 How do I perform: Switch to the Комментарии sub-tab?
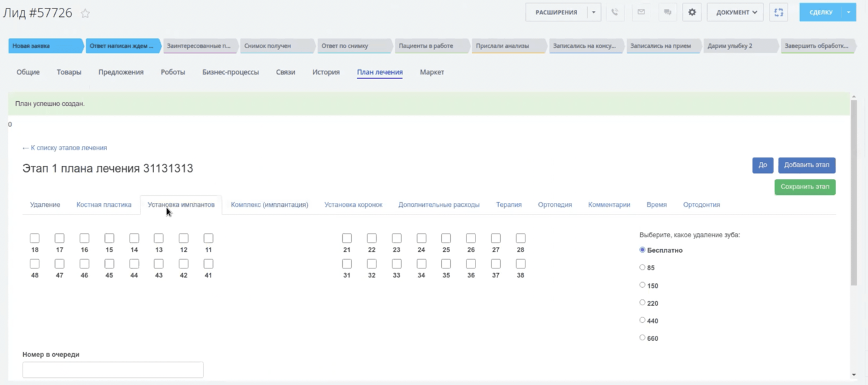click(x=609, y=205)
